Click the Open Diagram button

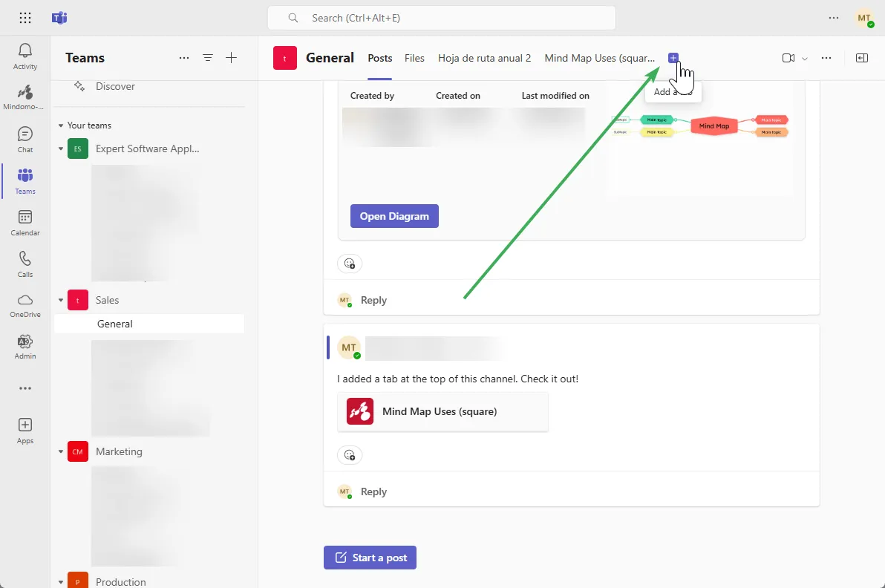point(394,216)
